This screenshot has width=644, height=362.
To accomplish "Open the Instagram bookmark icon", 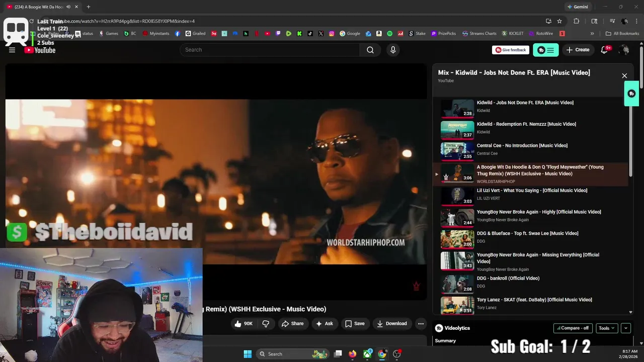I will [332, 34].
